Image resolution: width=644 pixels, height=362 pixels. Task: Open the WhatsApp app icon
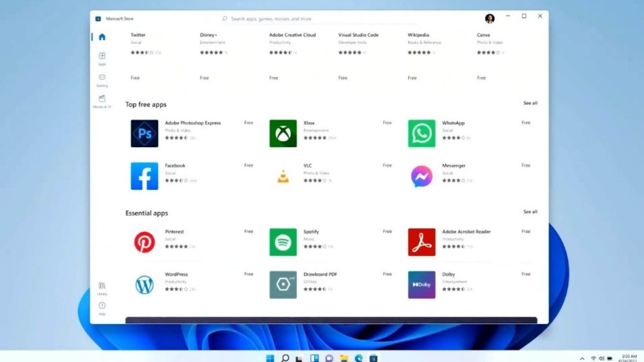(421, 134)
